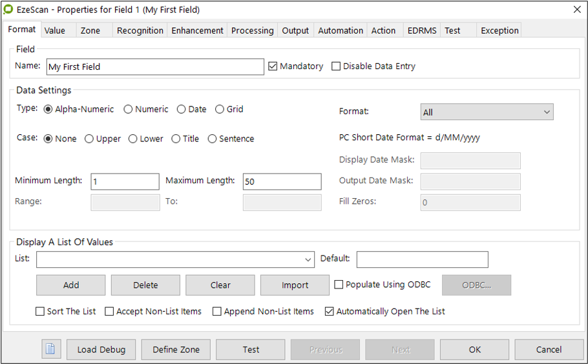The image size is (588, 364).
Task: Select Date as the field type
Action: (182, 110)
